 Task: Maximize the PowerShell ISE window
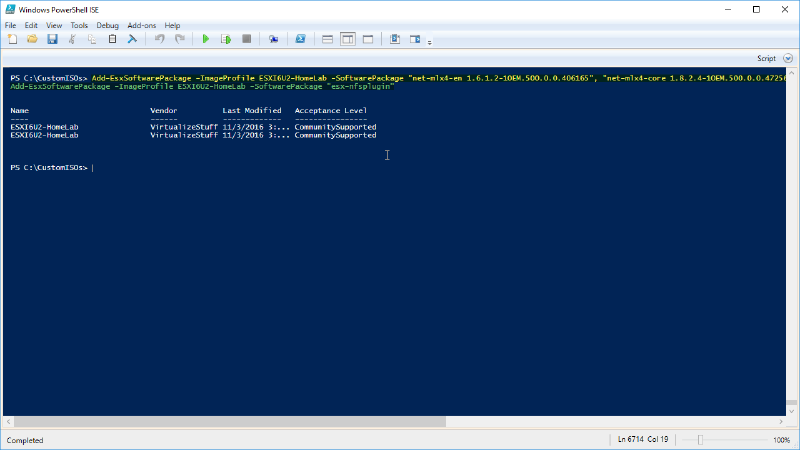pyautogui.click(x=756, y=9)
